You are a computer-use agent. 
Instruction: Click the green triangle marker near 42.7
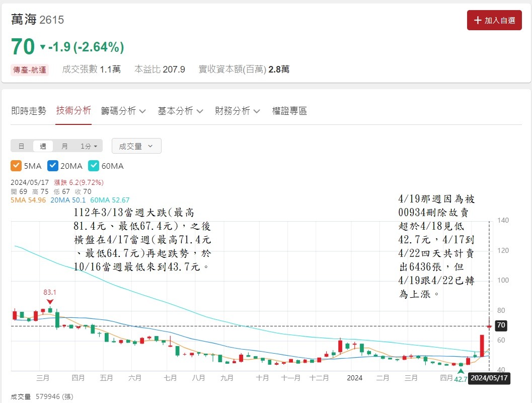(461, 371)
